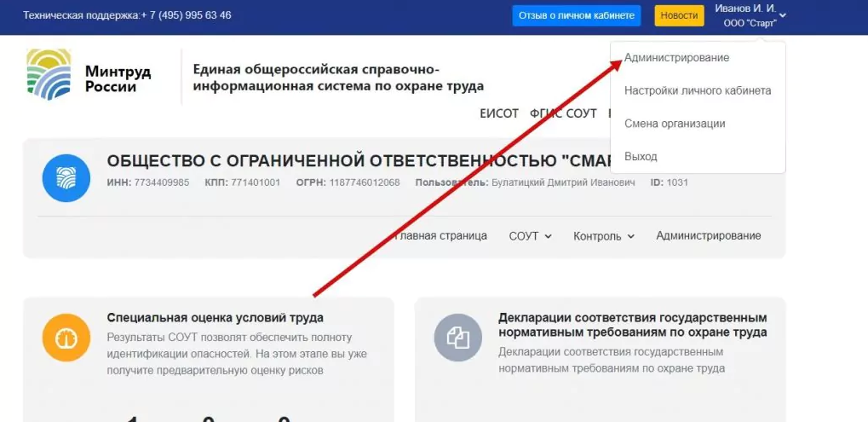Click the КПП value 771401001
Viewport: 868px width, 422px height.
tap(256, 182)
